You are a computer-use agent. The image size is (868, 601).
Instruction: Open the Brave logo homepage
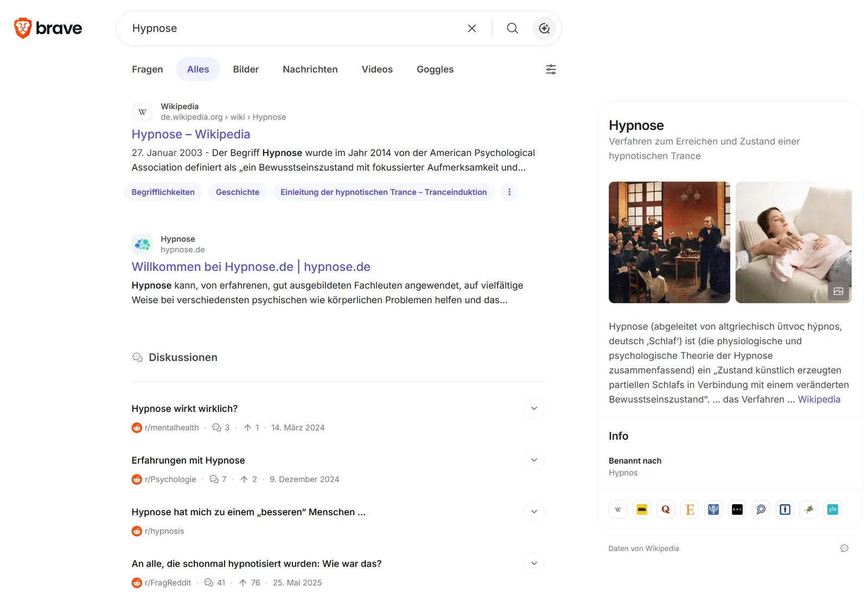(x=48, y=28)
